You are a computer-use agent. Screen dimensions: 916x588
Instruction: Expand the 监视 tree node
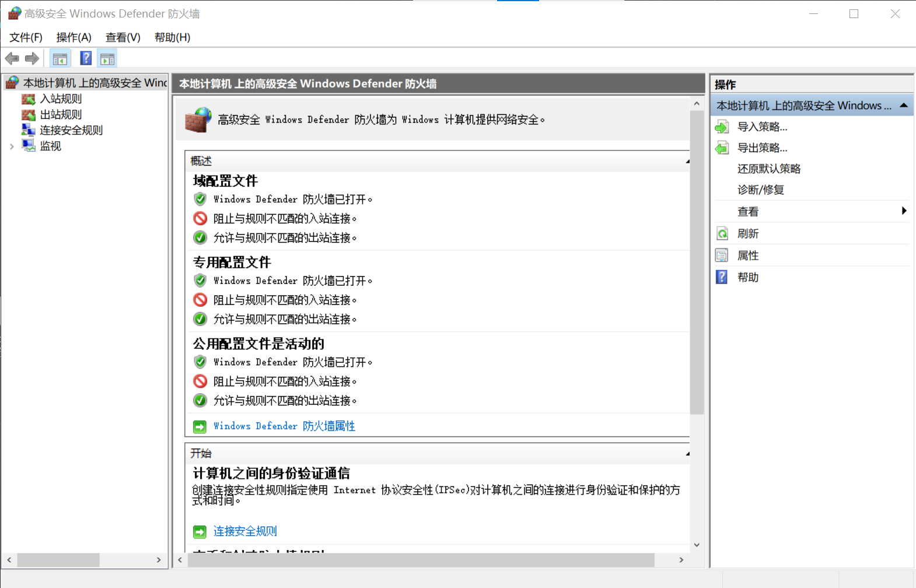(12, 146)
